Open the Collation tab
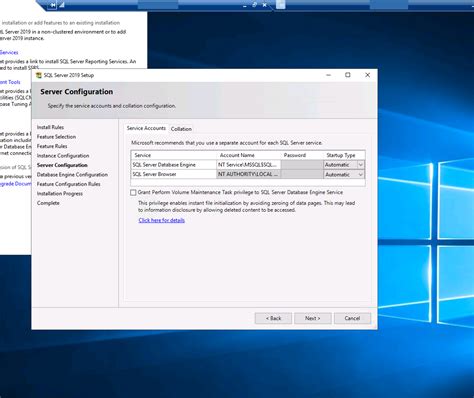The image size is (474, 398). pyautogui.click(x=181, y=129)
